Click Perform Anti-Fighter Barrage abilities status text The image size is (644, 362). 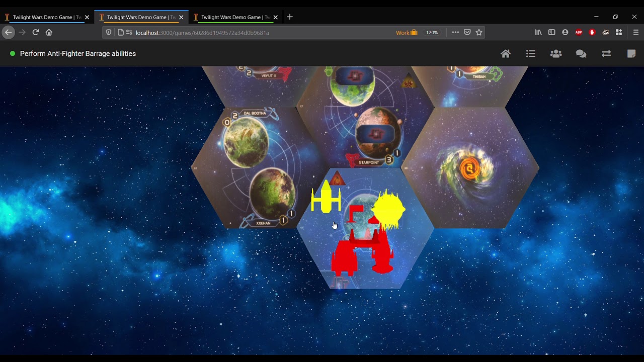[x=78, y=53]
